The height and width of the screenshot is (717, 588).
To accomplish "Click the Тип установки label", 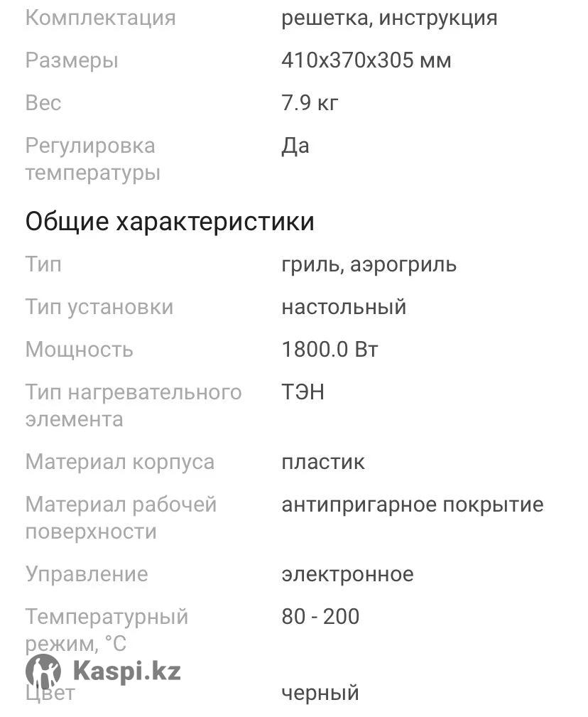I will (99, 308).
